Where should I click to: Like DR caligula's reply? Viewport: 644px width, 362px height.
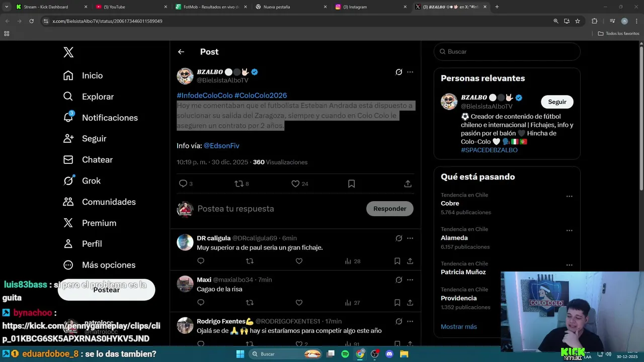coord(299,261)
